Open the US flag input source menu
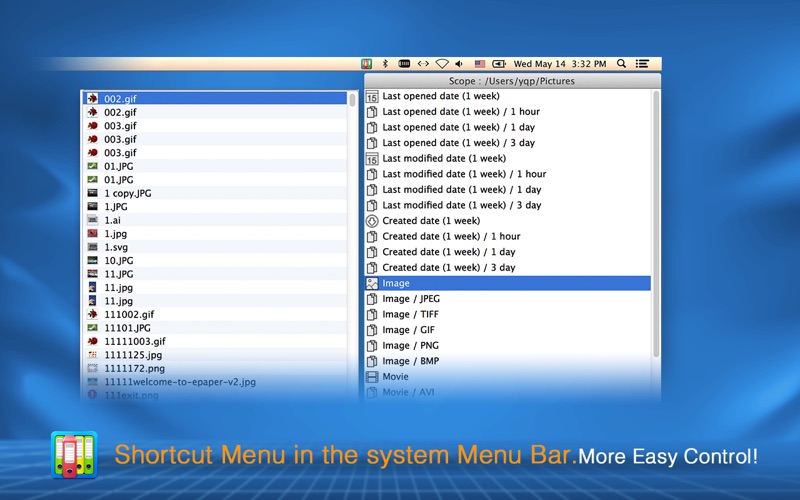The image size is (800, 500). pos(480,63)
